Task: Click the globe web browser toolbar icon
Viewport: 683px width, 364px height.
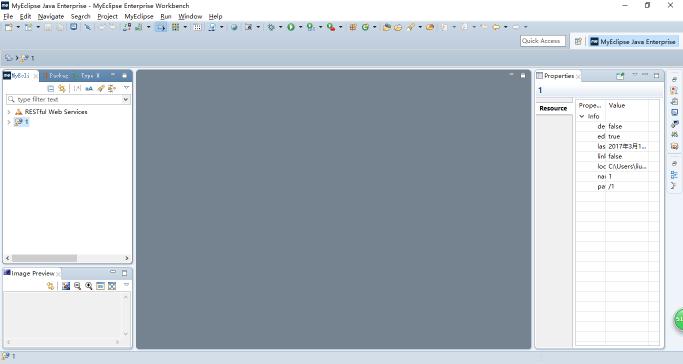Action: click(x=234, y=27)
